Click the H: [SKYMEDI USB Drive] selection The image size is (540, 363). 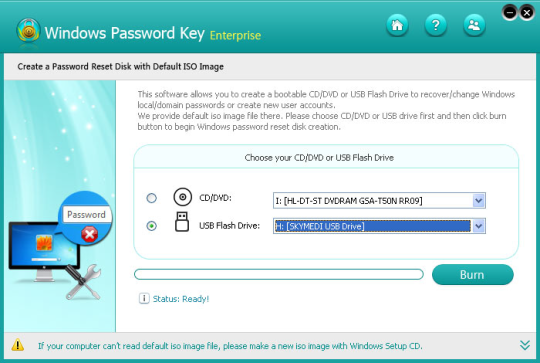(x=373, y=226)
